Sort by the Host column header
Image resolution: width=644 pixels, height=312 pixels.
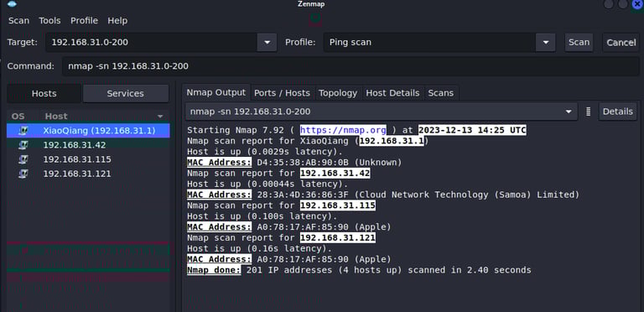[x=56, y=117]
